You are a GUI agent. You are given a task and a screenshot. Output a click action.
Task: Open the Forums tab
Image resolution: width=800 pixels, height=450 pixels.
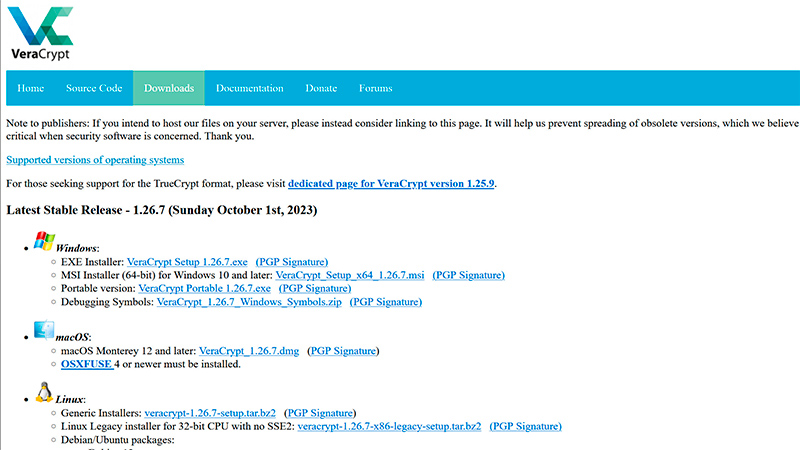[x=376, y=88]
